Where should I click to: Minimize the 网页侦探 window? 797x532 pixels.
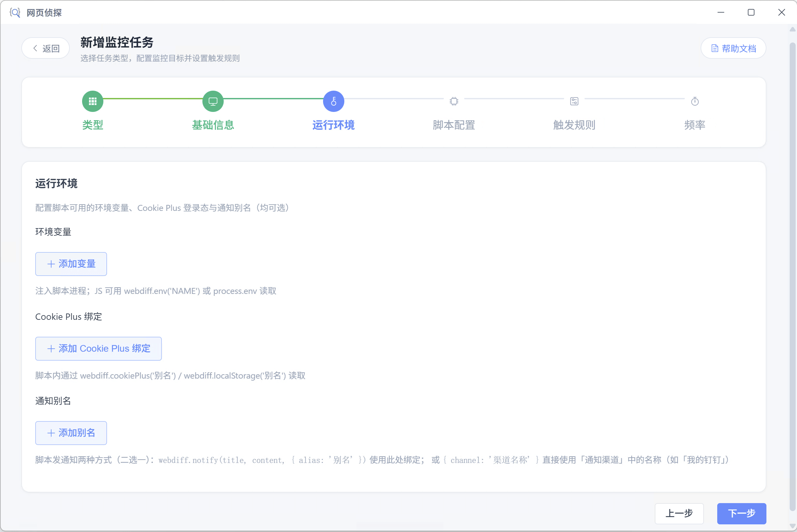[x=721, y=13]
